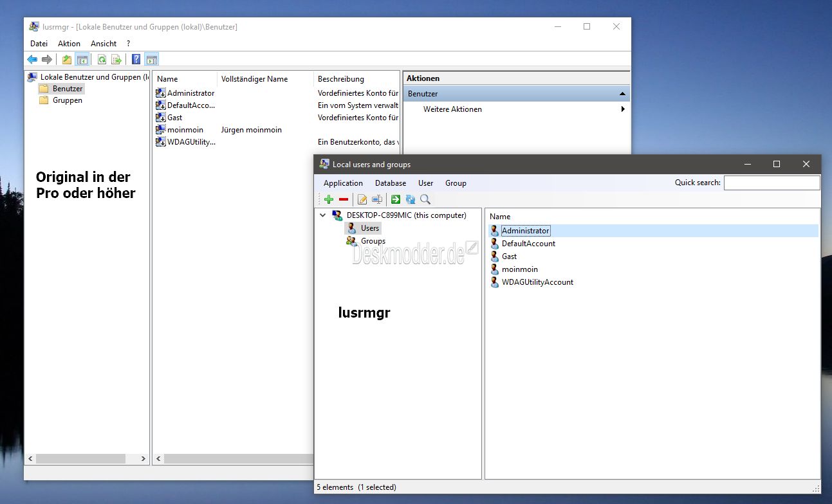Image resolution: width=832 pixels, height=504 pixels.
Task: Open the User menu
Action: [x=426, y=183]
